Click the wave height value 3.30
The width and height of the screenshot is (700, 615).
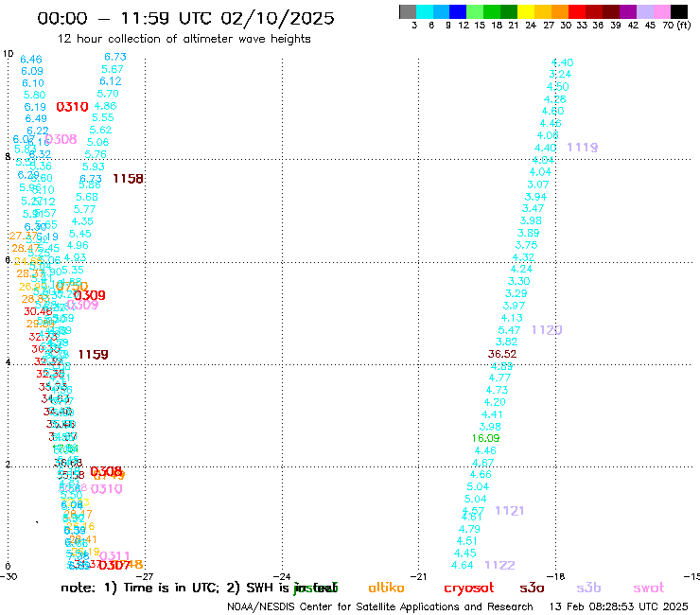tap(518, 281)
